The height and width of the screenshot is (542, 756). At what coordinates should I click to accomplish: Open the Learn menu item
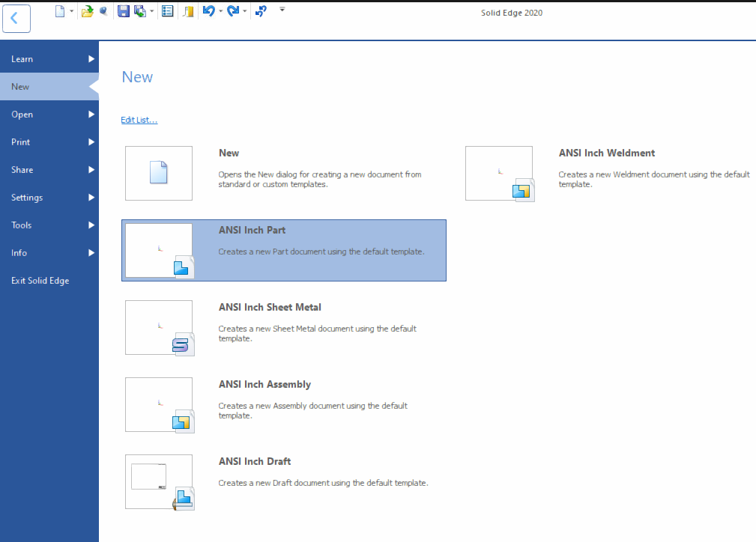pyautogui.click(x=49, y=59)
